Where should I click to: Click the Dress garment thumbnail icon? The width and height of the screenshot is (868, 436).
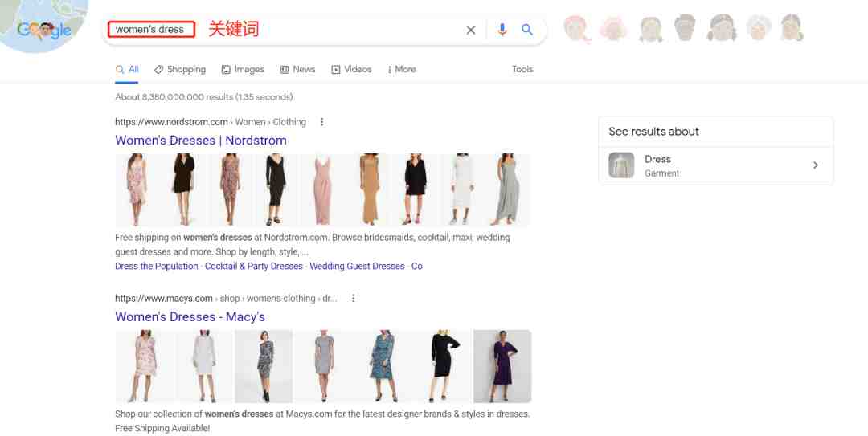click(x=621, y=165)
